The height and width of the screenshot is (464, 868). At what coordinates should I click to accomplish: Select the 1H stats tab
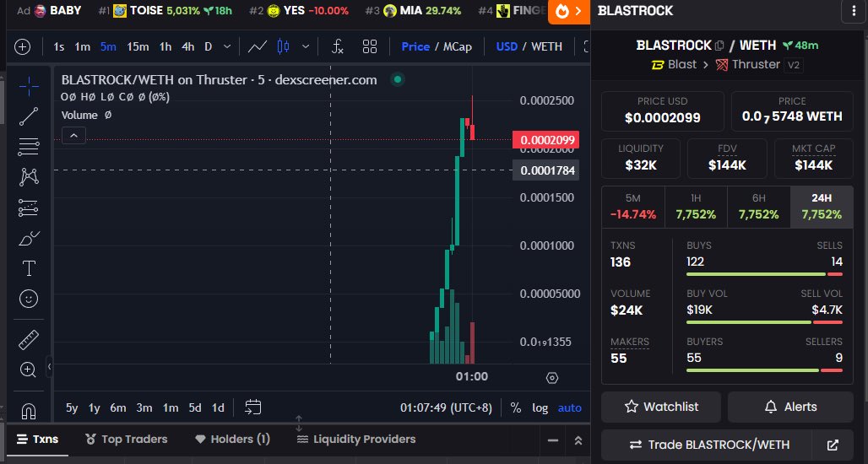click(696, 207)
